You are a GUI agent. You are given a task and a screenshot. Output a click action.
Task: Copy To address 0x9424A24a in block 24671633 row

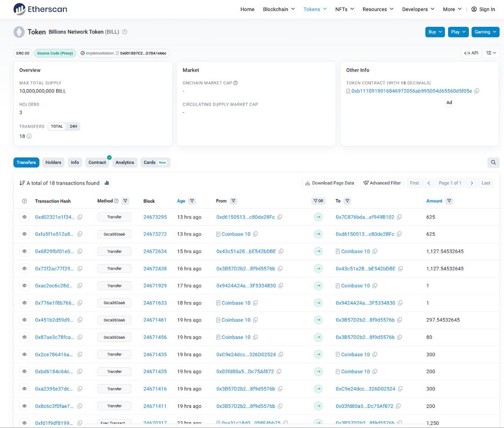pos(400,303)
